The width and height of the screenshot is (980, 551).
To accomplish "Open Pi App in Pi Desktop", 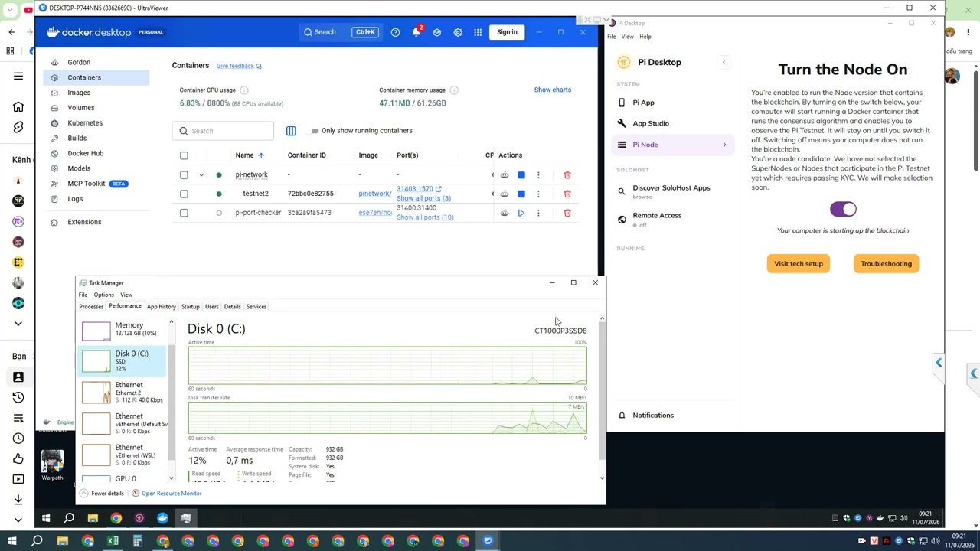I will (x=674, y=103).
